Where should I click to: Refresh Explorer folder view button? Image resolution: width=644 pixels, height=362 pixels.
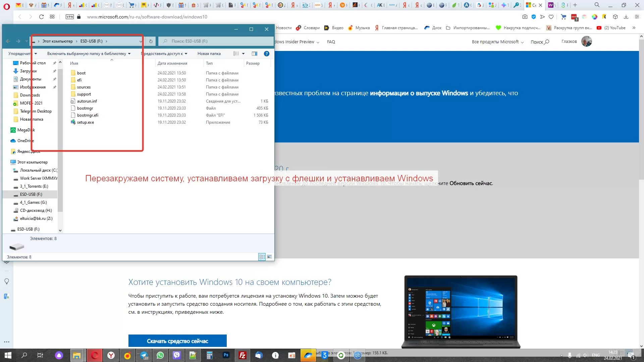pos(151,41)
